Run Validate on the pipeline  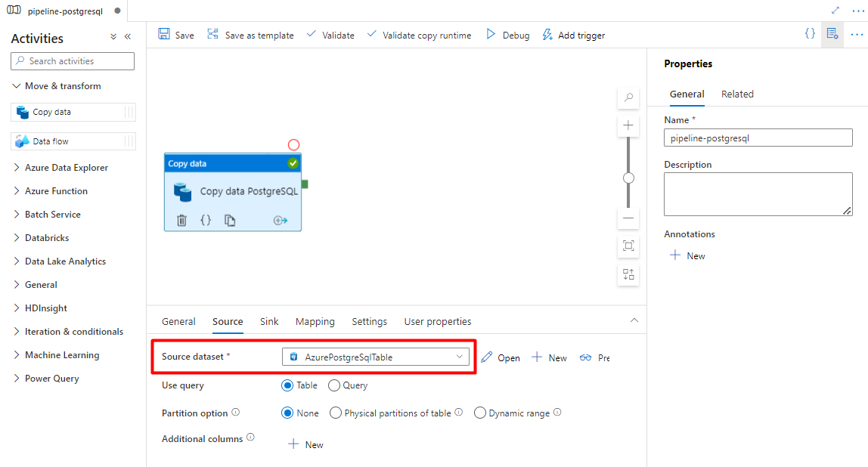click(x=330, y=35)
